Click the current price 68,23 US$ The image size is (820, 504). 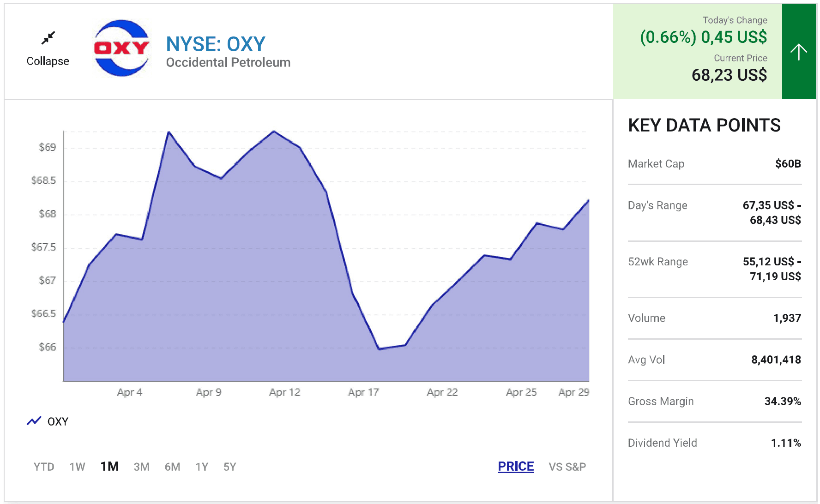coord(729,75)
